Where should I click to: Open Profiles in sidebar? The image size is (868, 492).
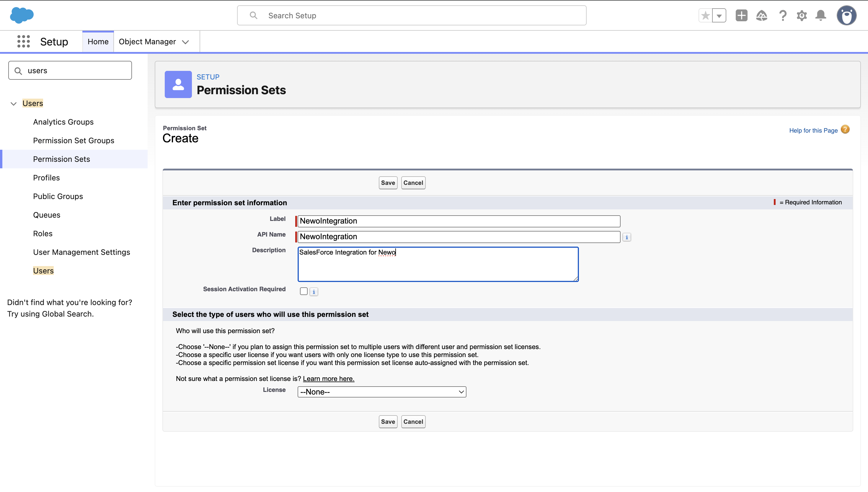[x=46, y=177]
